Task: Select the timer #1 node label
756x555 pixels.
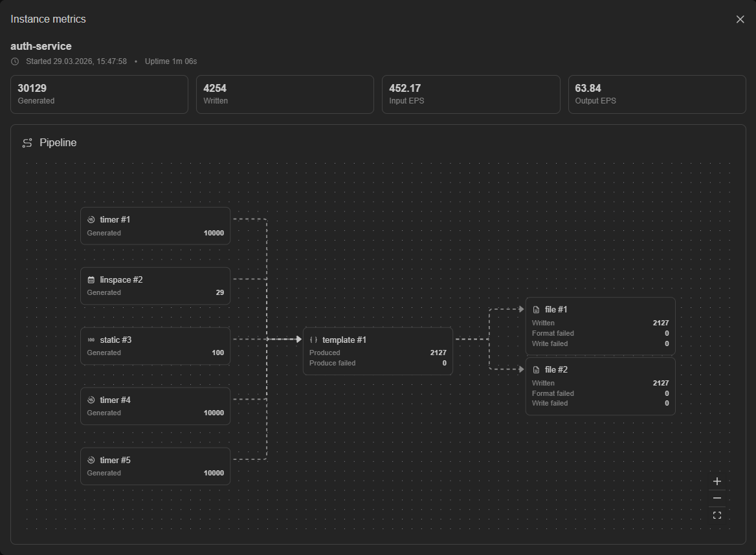Action: pyautogui.click(x=115, y=220)
